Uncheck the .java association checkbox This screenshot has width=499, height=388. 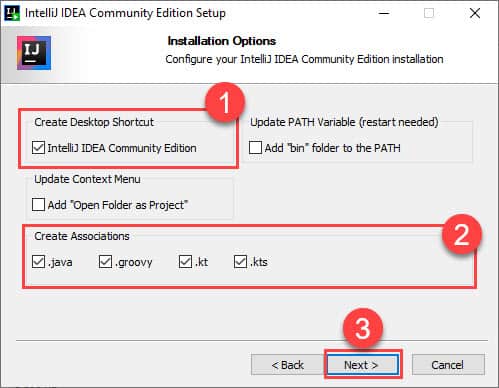[x=38, y=262]
